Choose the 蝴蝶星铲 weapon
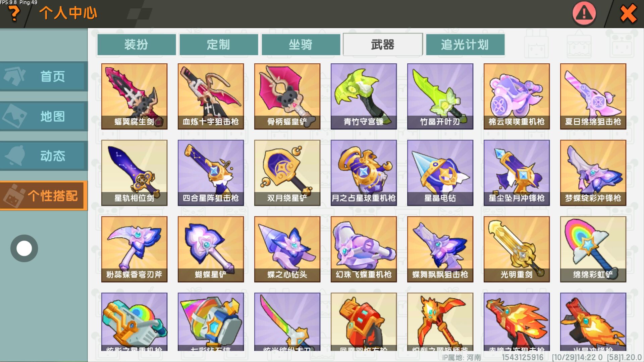Viewport: 644px width, 362px height. pyautogui.click(x=211, y=249)
